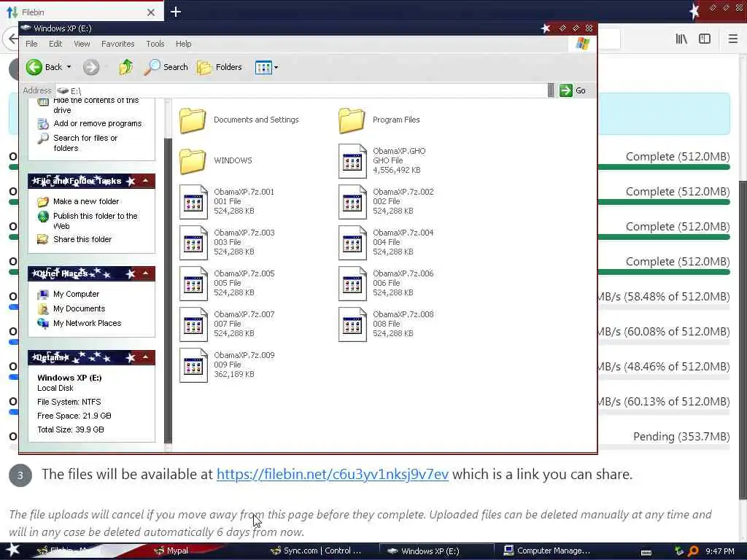Image resolution: width=747 pixels, height=560 pixels.
Task: Collapse the Other Places panel
Action: [x=145, y=273]
